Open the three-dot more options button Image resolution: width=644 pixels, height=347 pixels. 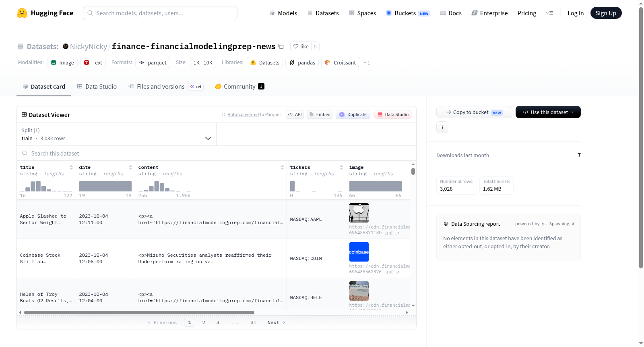point(442,127)
